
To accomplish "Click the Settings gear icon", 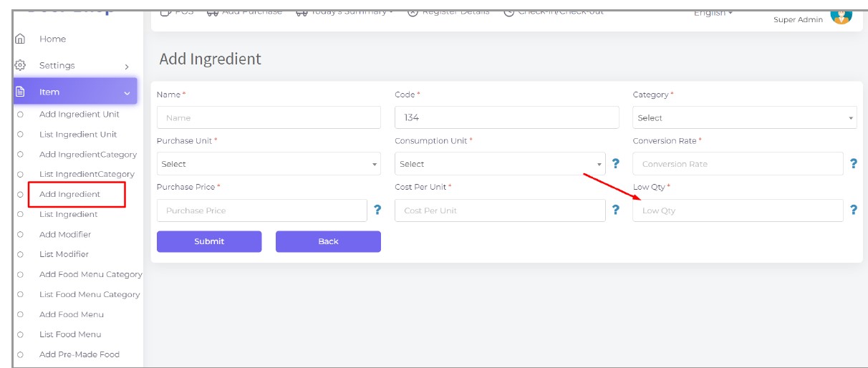I will 20,65.
